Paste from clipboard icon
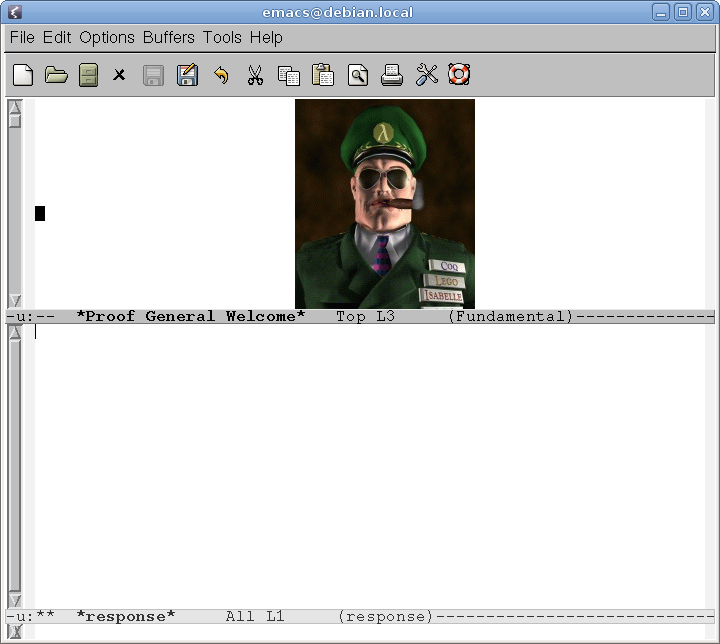Screen dimensions: 720x644 coord(323,75)
